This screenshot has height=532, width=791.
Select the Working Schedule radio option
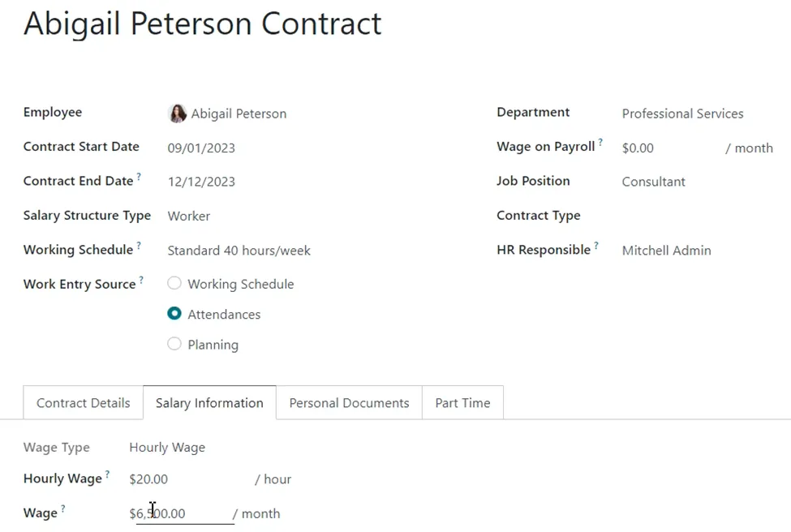[x=174, y=283]
